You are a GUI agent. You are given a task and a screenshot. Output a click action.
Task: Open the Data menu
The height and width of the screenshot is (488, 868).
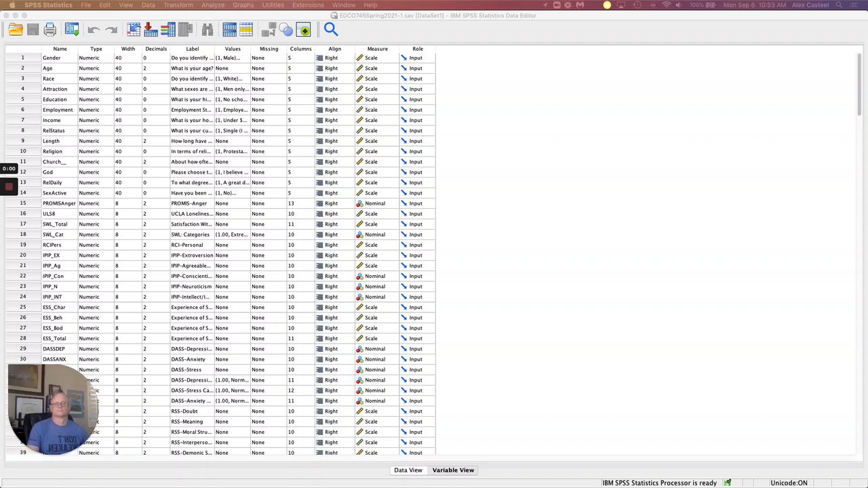click(x=149, y=5)
